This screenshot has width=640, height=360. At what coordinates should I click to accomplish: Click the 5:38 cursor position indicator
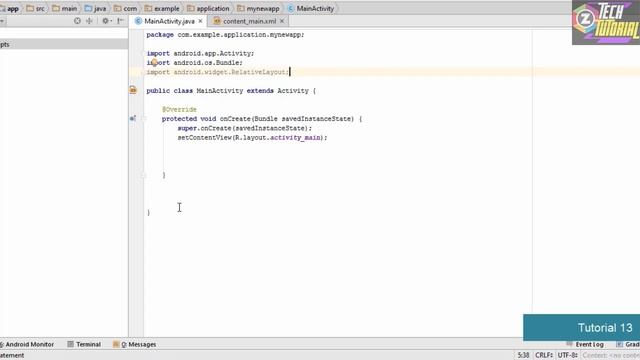[523, 355]
